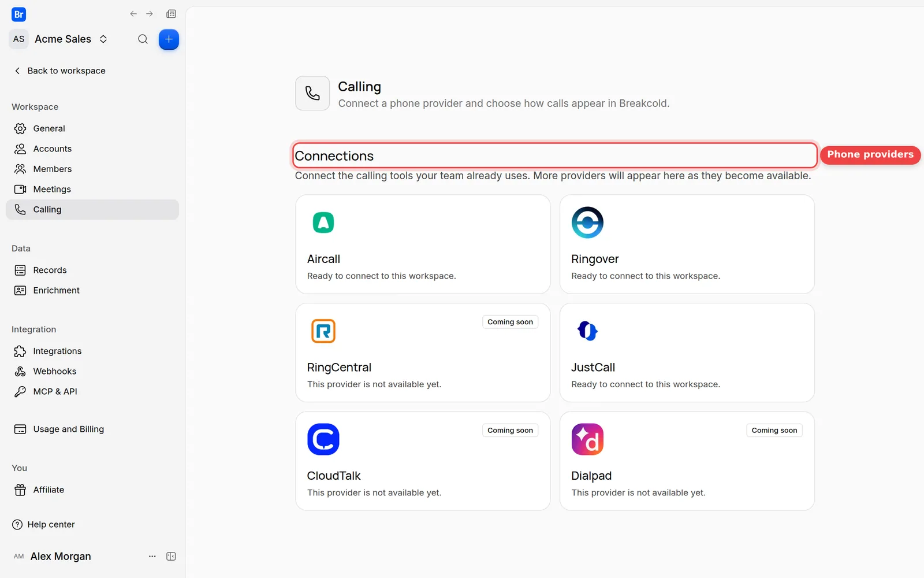Image resolution: width=924 pixels, height=578 pixels.
Task: Click the Enrichment card icon
Action: pos(20,290)
